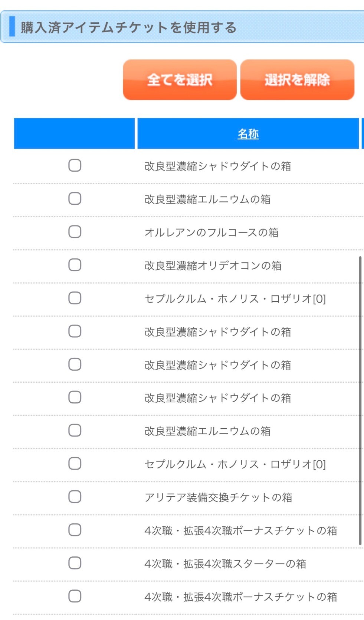Image resolution: width=364 pixels, height=620 pixels.
Task: Tick the first 4次職・拡張4次職ボーナスチケットの箱 checkbox
Action: pos(75,530)
